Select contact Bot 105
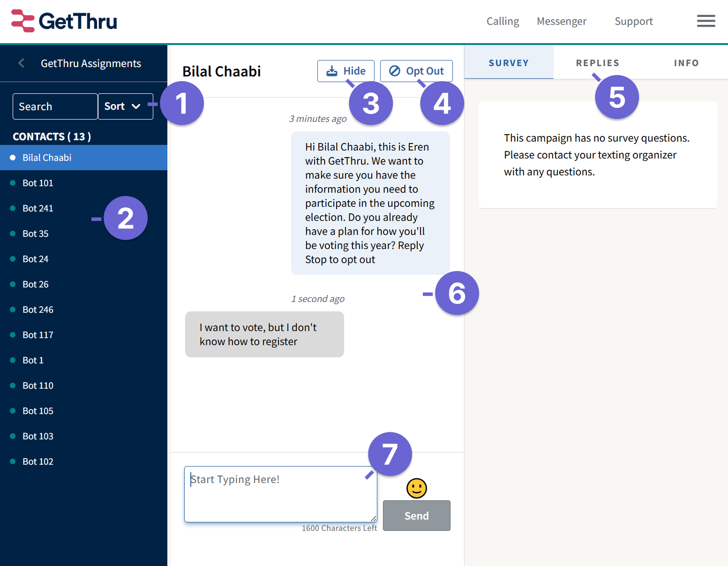728x566 pixels. [x=83, y=411]
